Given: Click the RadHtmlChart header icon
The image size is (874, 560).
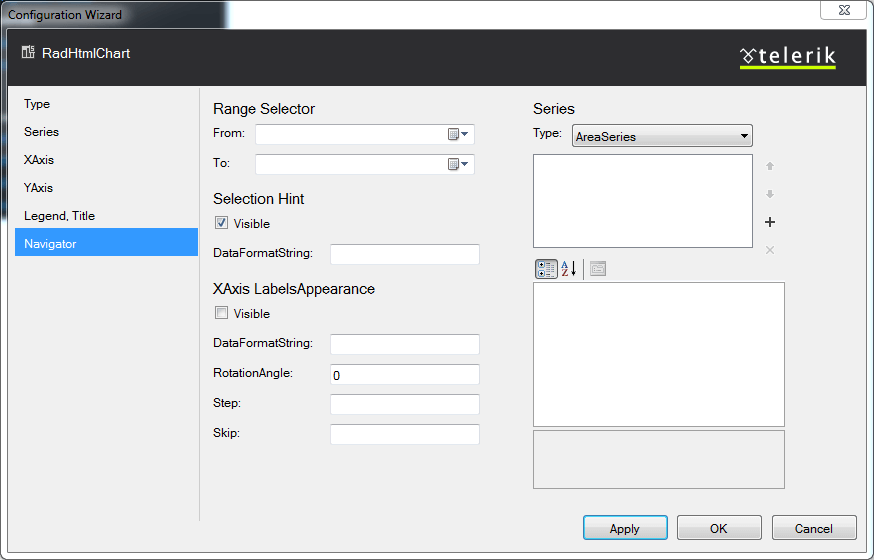Looking at the screenshot, I should [28, 53].
